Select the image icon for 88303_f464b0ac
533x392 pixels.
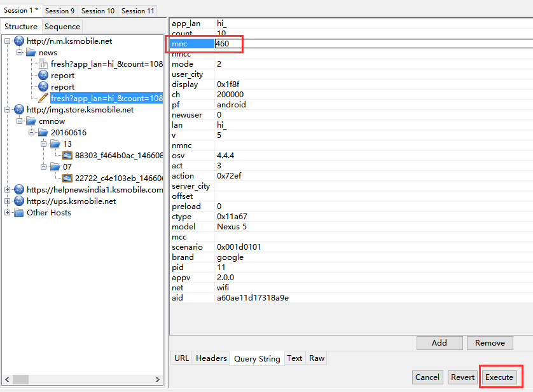point(67,156)
